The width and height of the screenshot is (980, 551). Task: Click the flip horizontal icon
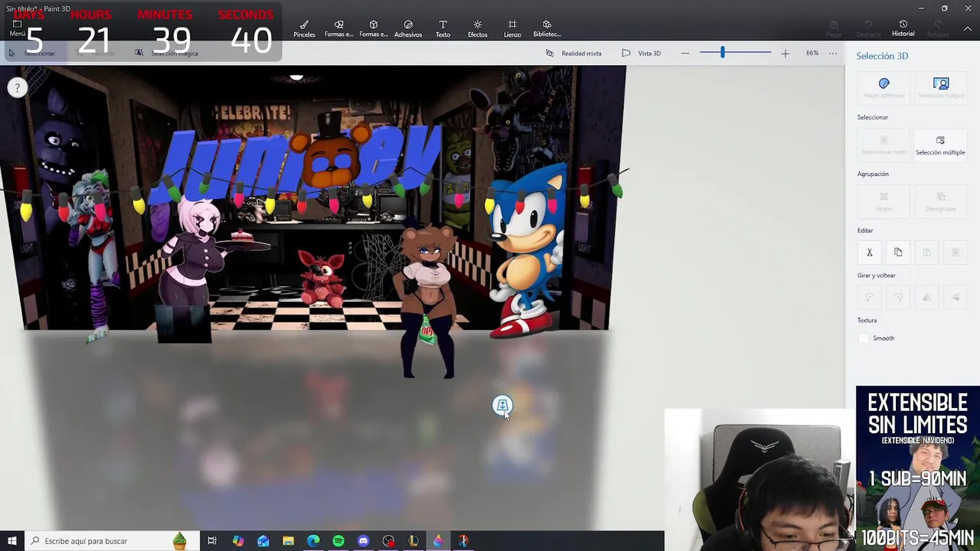click(x=926, y=297)
